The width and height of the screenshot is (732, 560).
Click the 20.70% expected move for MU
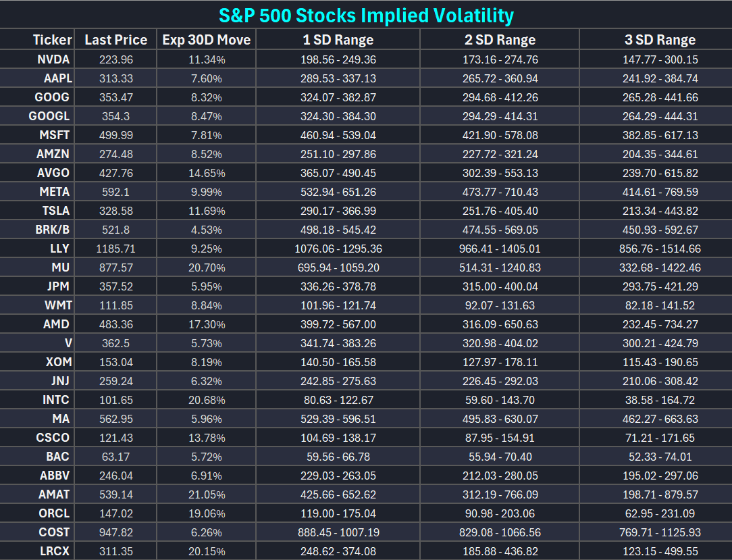(207, 268)
